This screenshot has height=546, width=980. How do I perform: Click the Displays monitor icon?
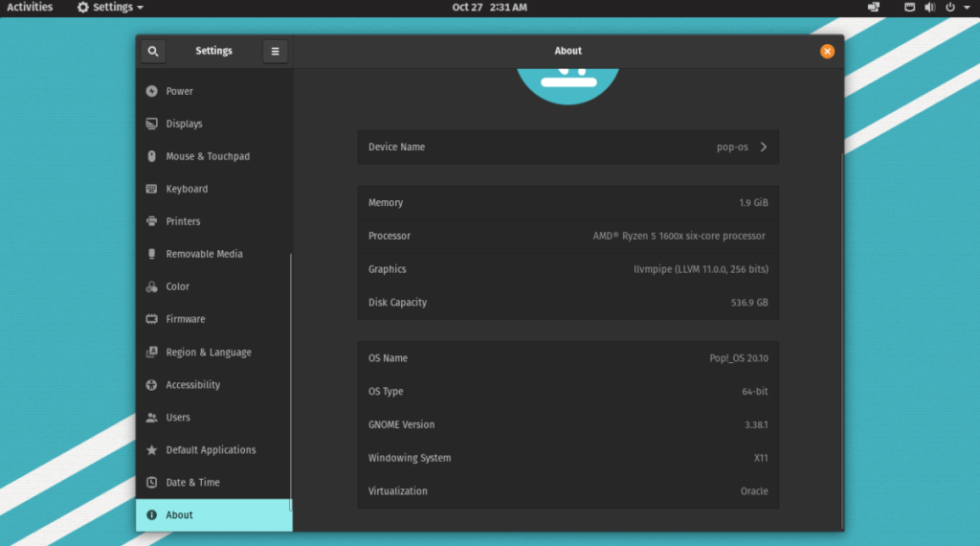(151, 124)
